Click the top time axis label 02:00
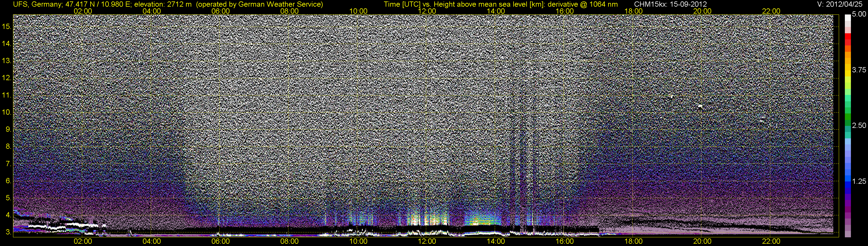 tap(82, 11)
